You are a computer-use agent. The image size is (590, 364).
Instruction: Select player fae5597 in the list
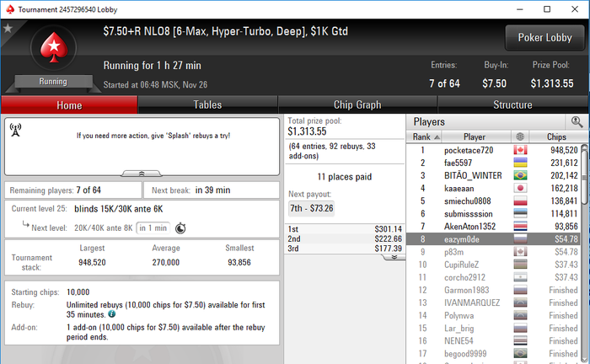coord(493,163)
